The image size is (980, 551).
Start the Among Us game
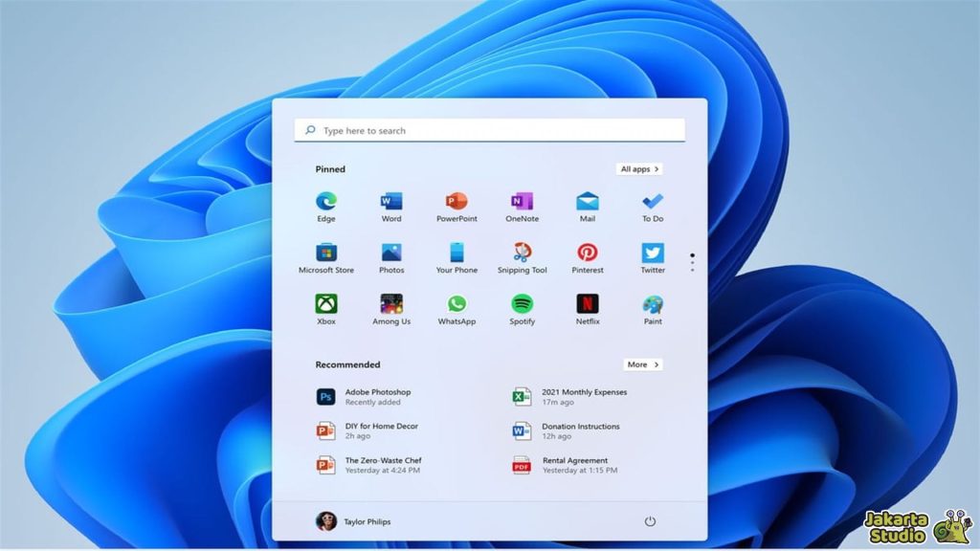coord(391,304)
